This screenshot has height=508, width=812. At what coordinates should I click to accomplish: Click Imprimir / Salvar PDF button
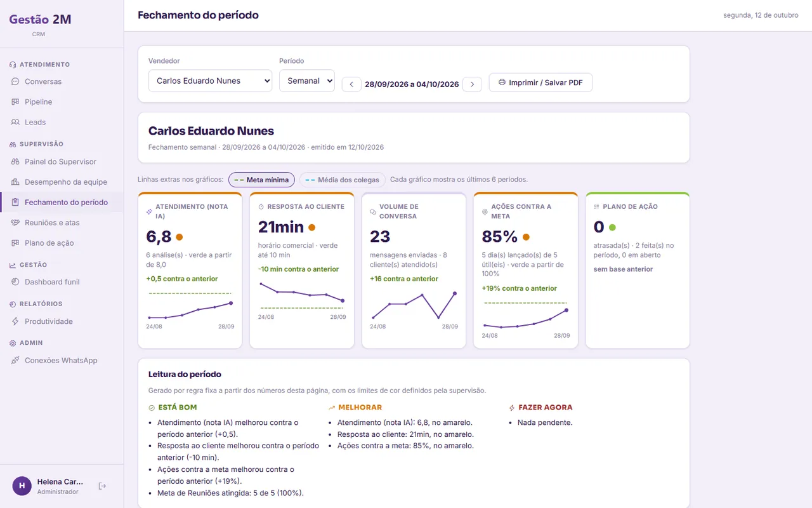tap(540, 83)
